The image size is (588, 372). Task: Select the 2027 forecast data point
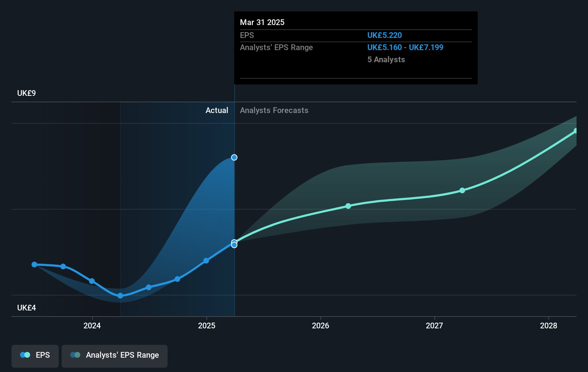click(462, 191)
